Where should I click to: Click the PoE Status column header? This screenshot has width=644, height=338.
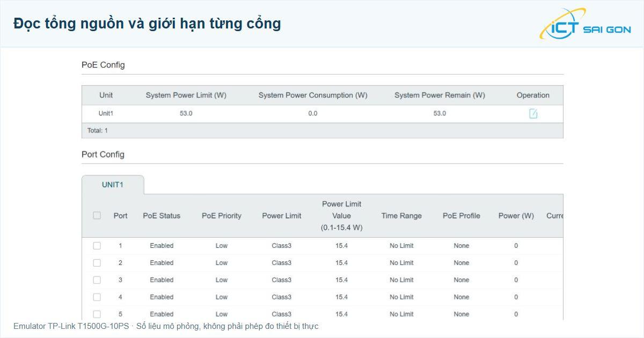tap(162, 216)
